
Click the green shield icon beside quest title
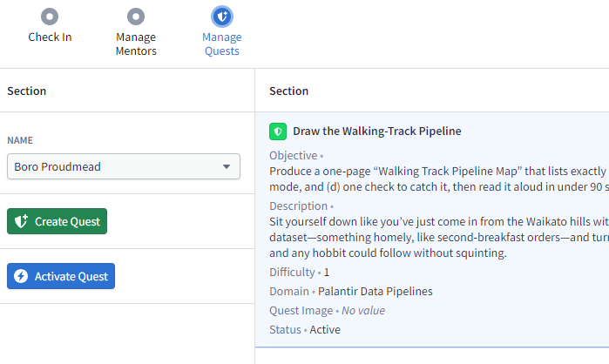pyautogui.click(x=278, y=131)
